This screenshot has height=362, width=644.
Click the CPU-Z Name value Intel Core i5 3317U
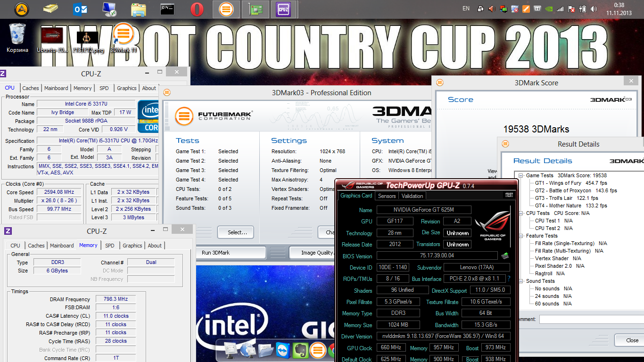(85, 104)
